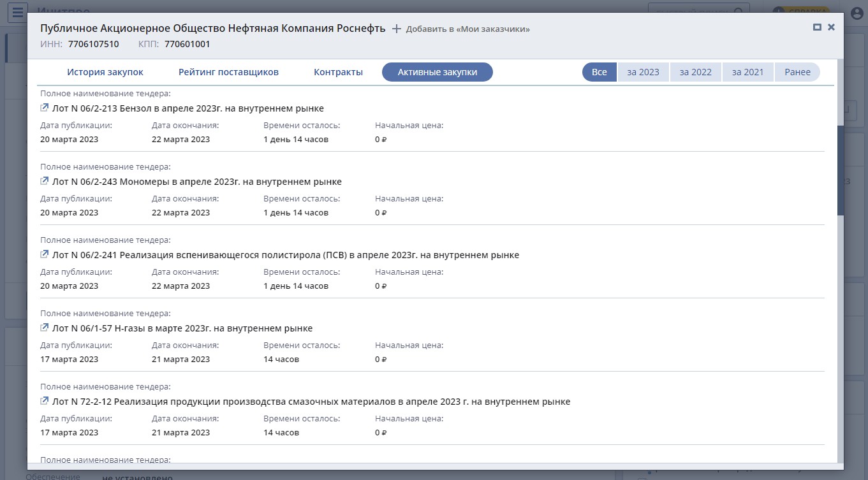The width and height of the screenshot is (868, 480).
Task: Filter purchases за 2022
Action: (695, 72)
